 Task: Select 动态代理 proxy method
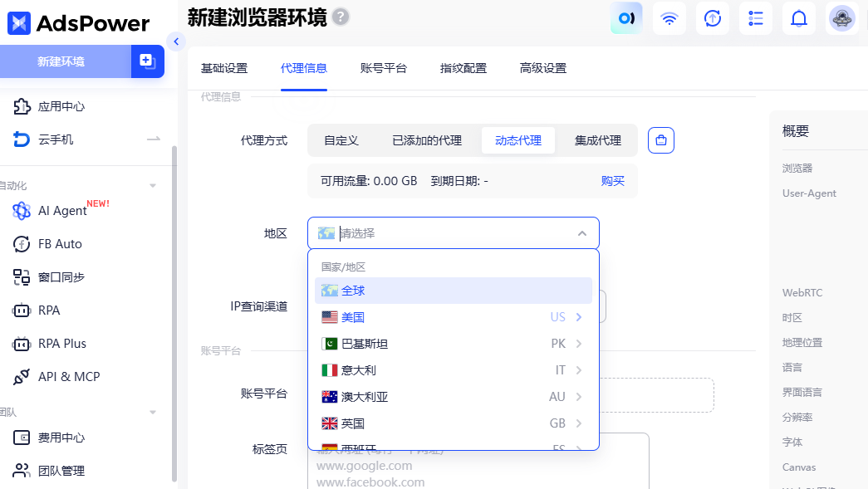(518, 140)
